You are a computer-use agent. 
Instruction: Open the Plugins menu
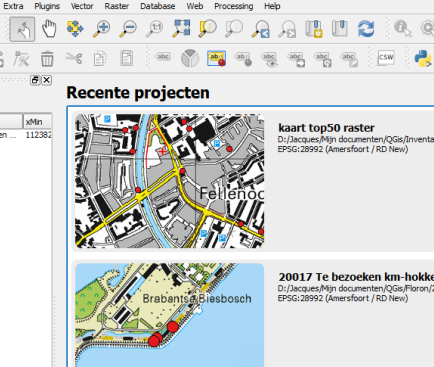[x=47, y=6]
